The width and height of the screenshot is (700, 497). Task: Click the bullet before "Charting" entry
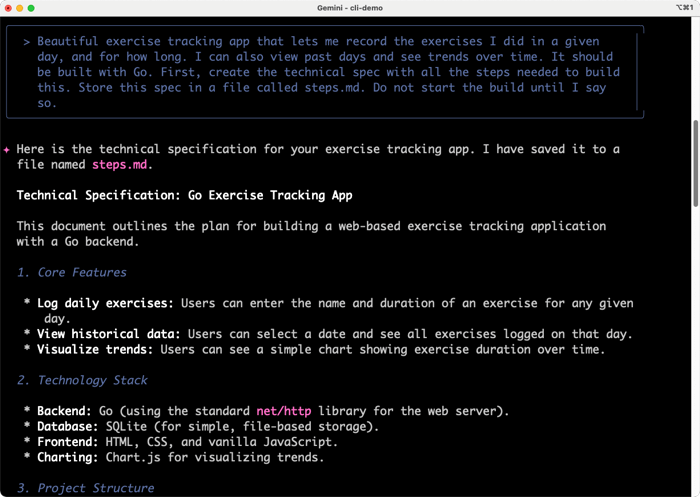(27, 457)
